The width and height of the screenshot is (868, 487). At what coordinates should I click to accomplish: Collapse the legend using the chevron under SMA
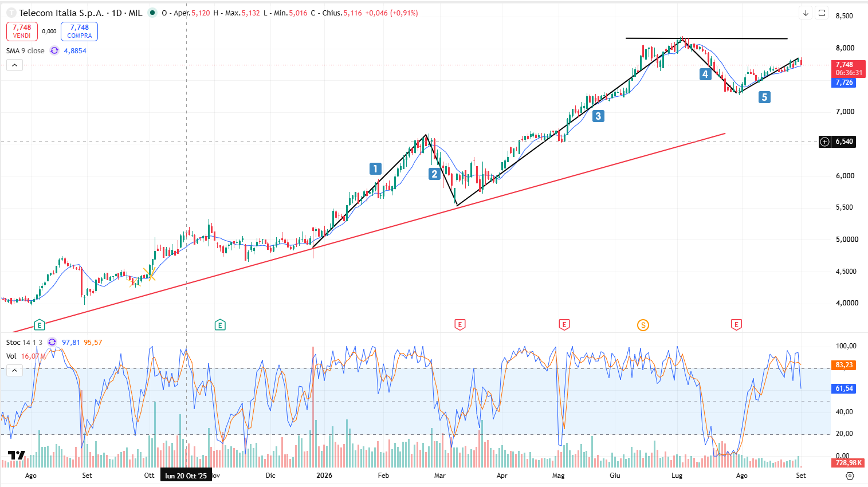[x=14, y=65]
